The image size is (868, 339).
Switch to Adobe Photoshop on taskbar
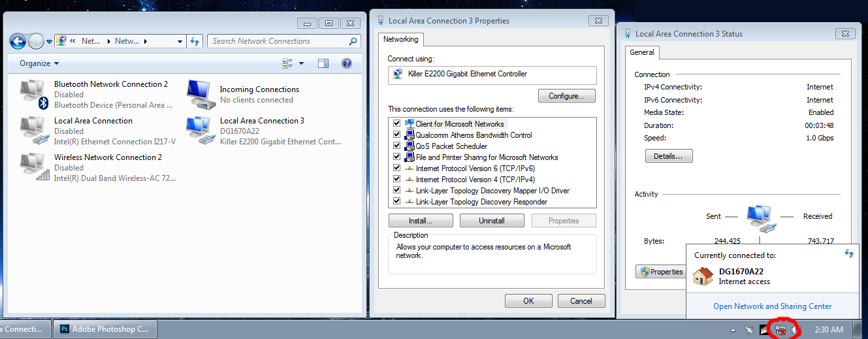point(106,329)
